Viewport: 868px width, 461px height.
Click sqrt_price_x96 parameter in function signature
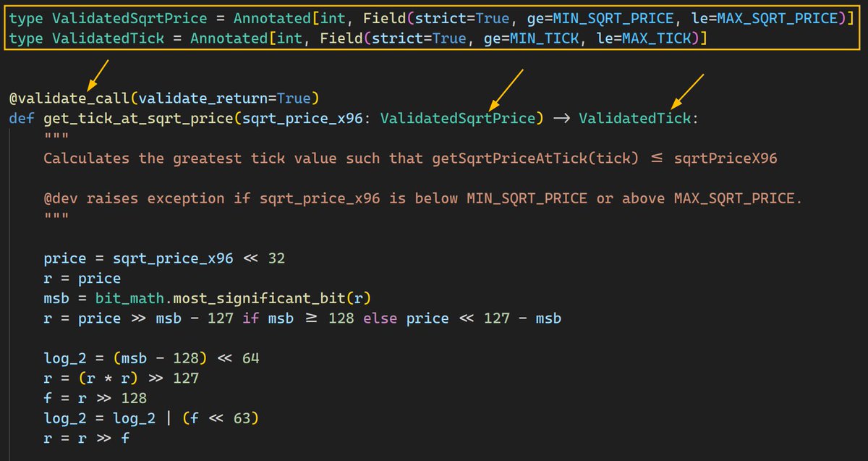pyautogui.click(x=302, y=118)
